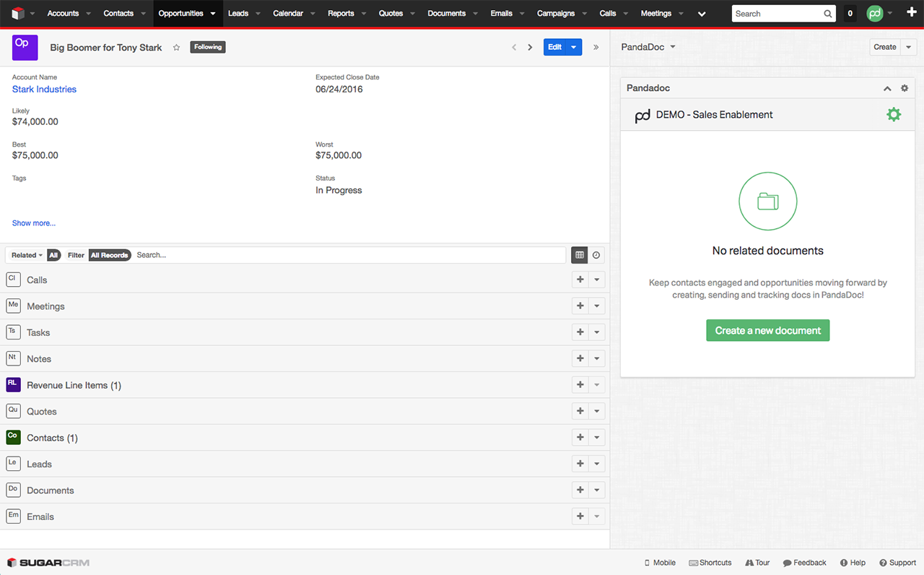924x575 pixels.
Task: Add a new Call with plus
Action: [x=580, y=280]
